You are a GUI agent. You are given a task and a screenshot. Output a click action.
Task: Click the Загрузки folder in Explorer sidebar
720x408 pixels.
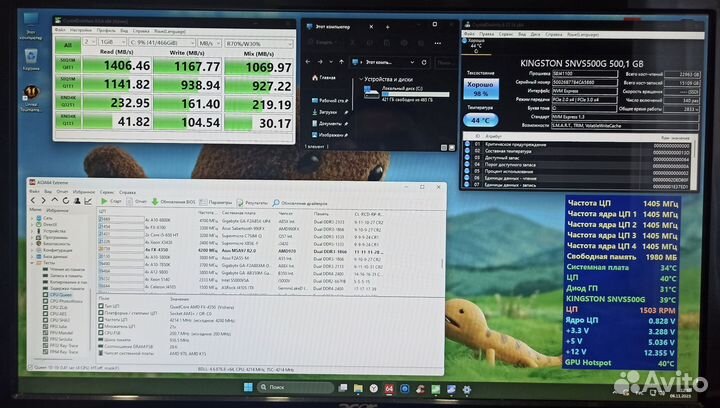(x=328, y=112)
